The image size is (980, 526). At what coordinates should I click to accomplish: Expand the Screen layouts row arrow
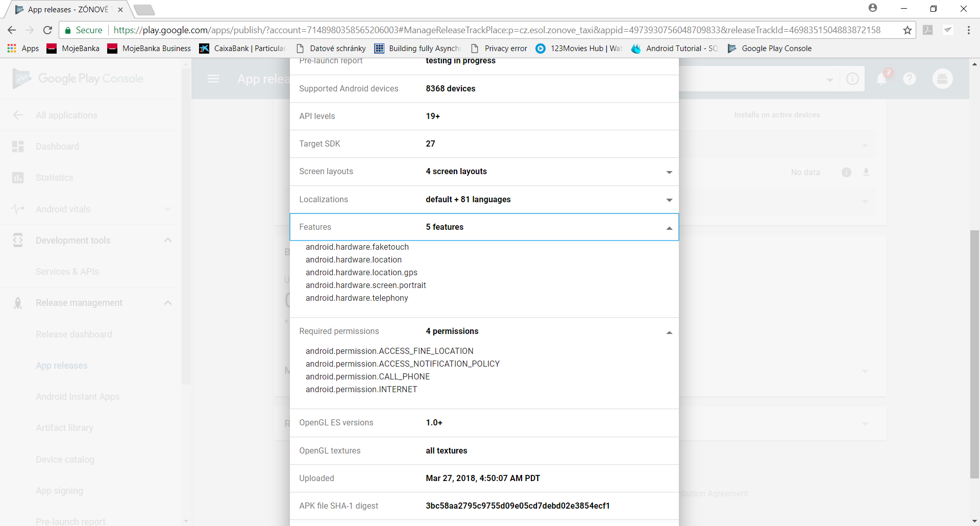point(669,172)
